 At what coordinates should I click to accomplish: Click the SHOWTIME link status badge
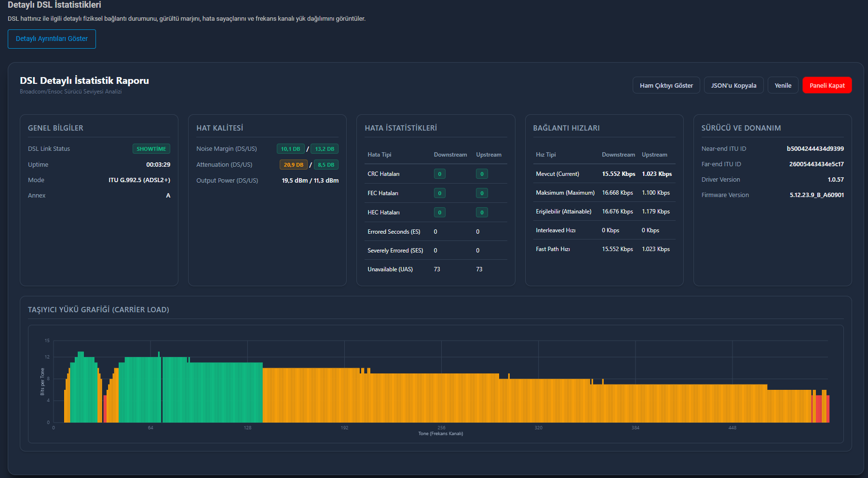[151, 149]
